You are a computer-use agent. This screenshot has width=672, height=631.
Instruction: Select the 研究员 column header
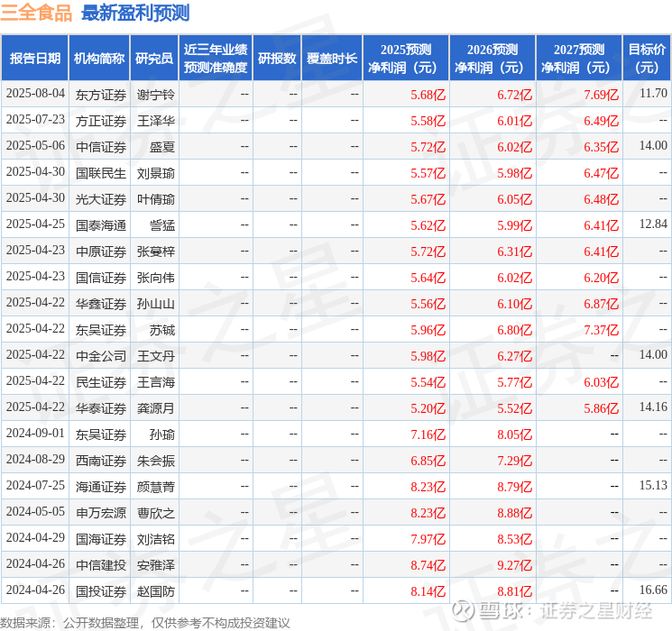pyautogui.click(x=154, y=59)
